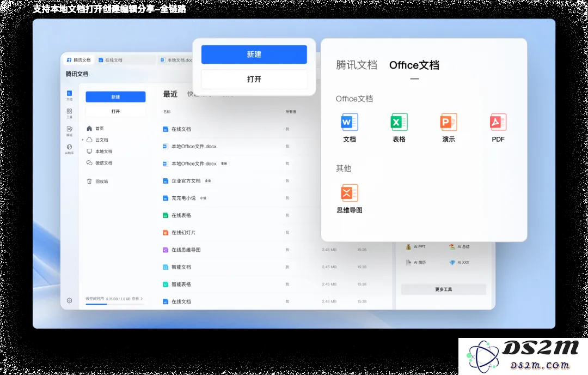Select 腾讯文档 tab in creation panel

(356, 65)
